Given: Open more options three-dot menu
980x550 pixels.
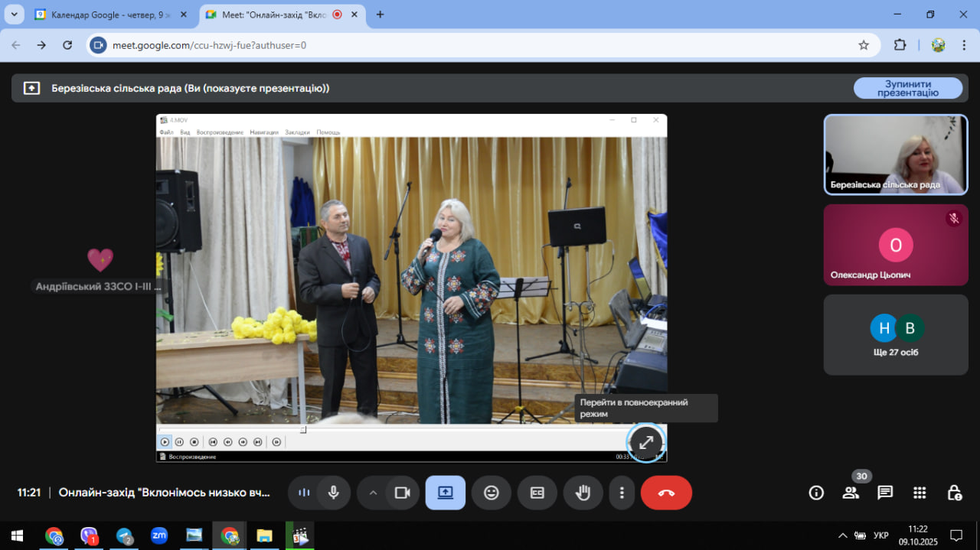Looking at the screenshot, I should point(622,493).
